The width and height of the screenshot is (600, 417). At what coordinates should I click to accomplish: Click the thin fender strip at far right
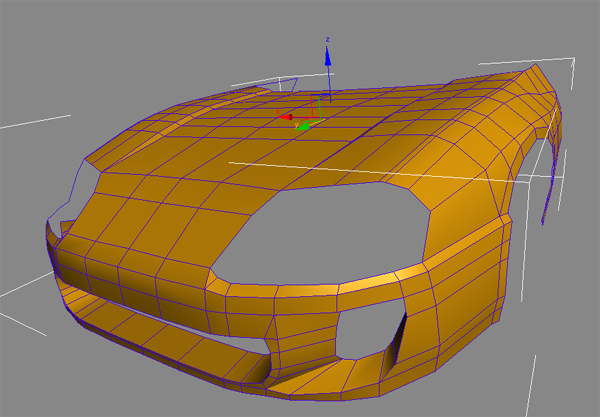pos(549,185)
